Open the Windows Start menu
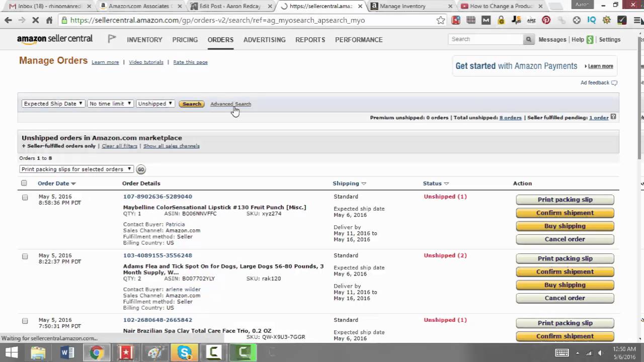Screen dimensions: 644x362 pos(12,352)
